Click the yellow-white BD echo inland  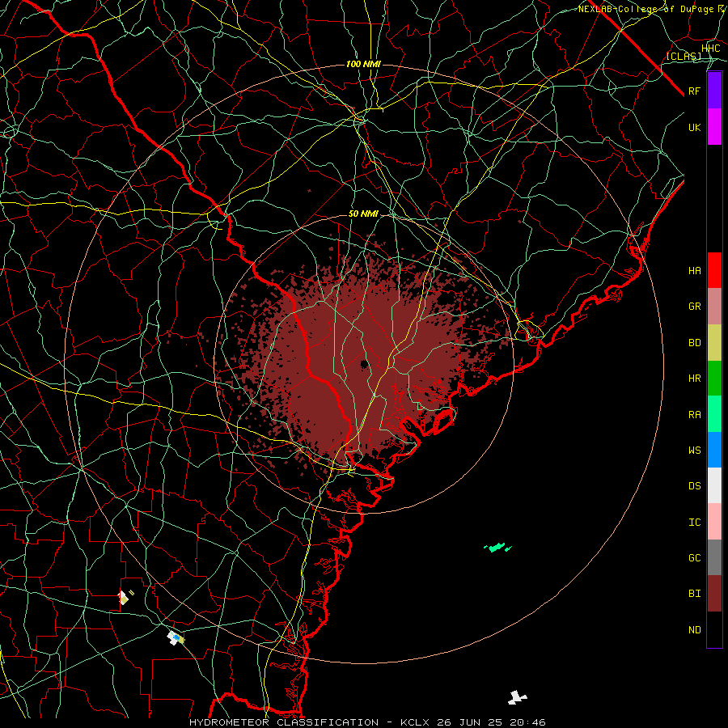pyautogui.click(x=124, y=598)
